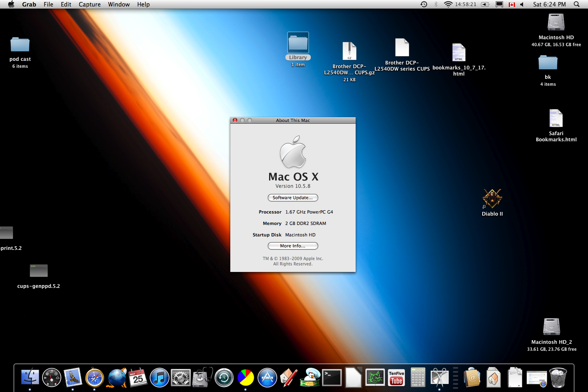Viewport: 588px width, 392px height.
Task: Launch the LibreOffice blank document icon
Action: click(354, 377)
